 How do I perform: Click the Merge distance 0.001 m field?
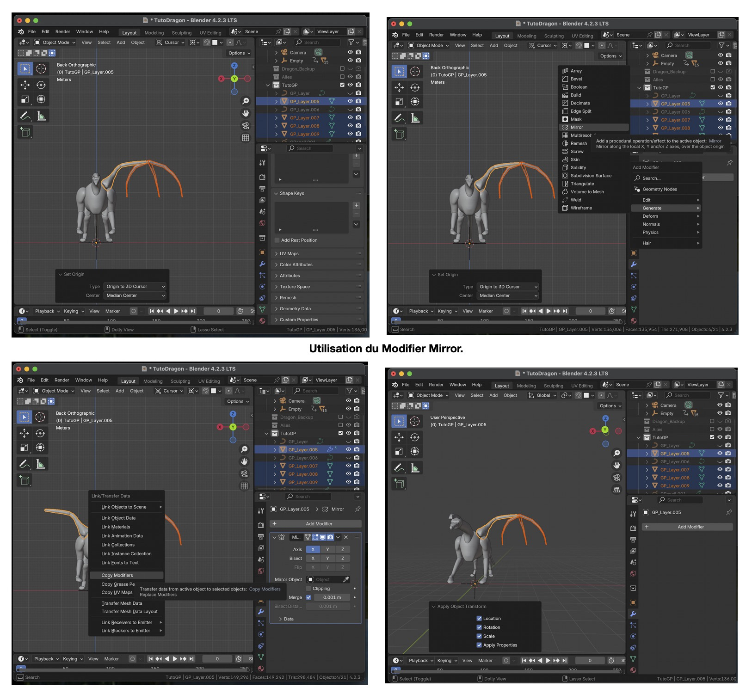[x=332, y=597]
